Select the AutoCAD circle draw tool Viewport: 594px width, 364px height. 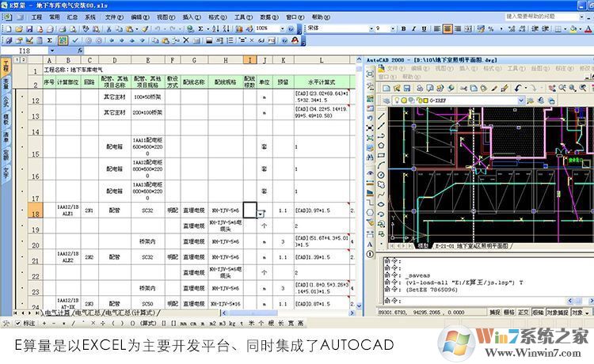coord(381,175)
